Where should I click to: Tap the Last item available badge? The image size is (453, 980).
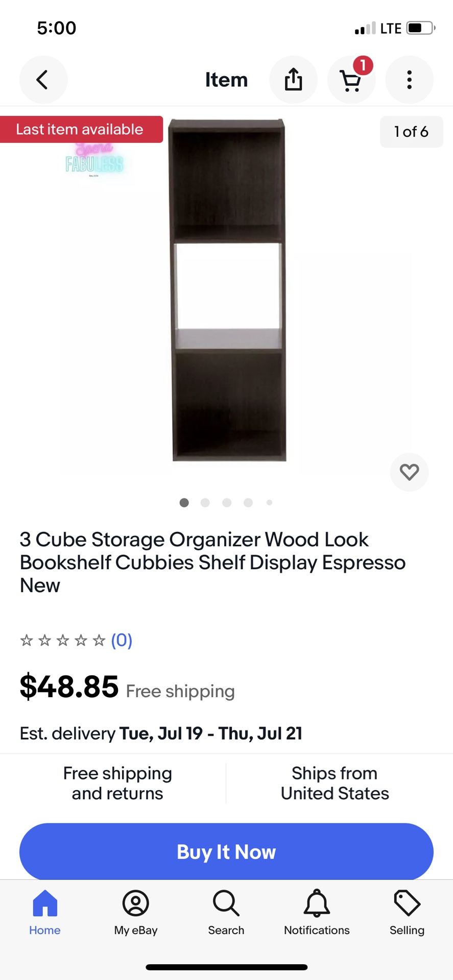pos(80,129)
